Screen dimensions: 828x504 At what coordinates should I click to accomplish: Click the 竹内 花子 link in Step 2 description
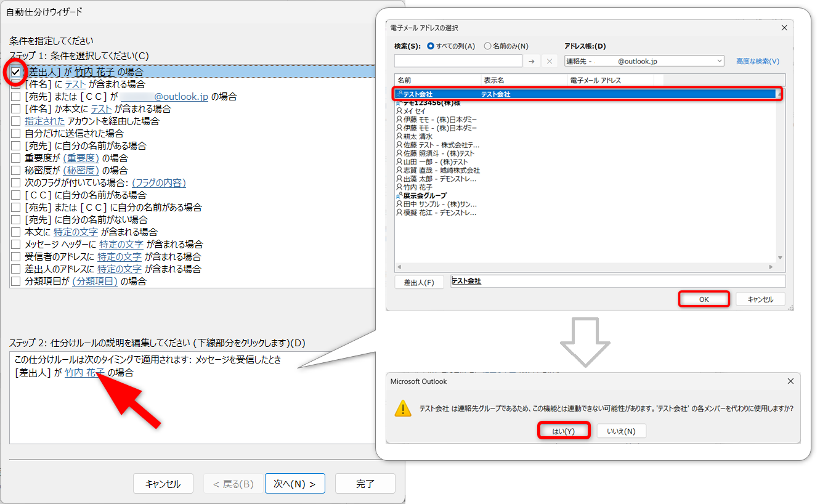click(x=84, y=373)
